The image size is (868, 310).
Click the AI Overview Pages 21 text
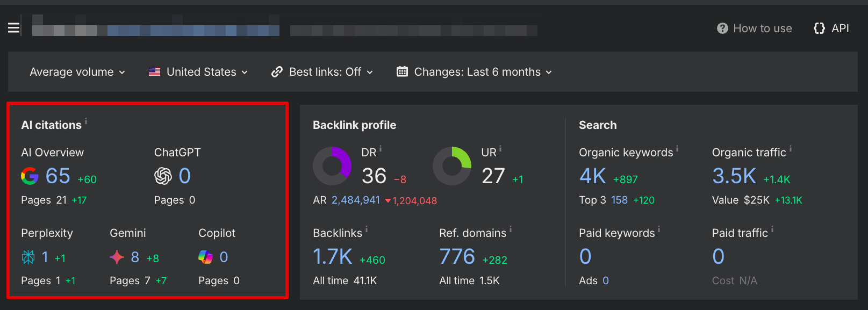point(44,200)
